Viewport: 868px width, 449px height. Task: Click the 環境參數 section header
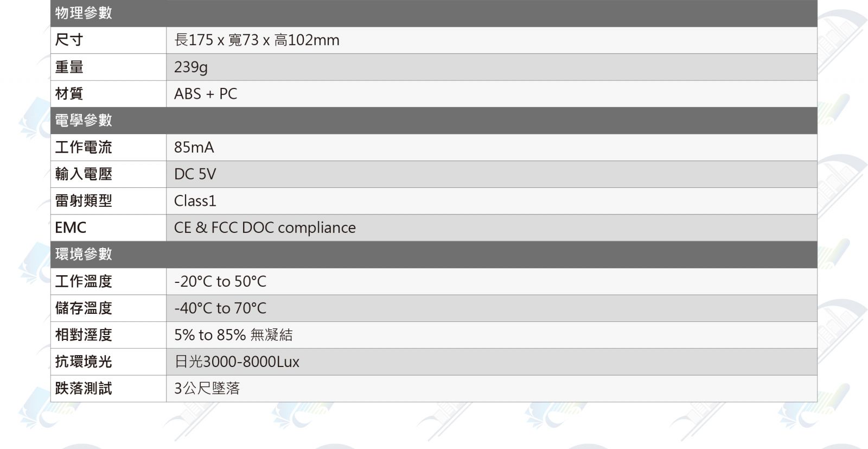pyautogui.click(x=84, y=254)
